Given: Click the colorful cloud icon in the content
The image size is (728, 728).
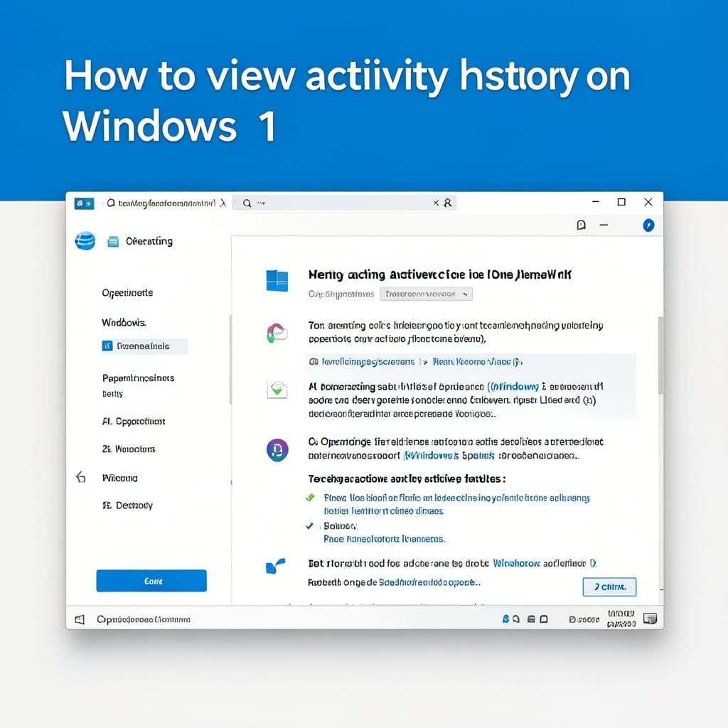Looking at the screenshot, I should (277, 333).
